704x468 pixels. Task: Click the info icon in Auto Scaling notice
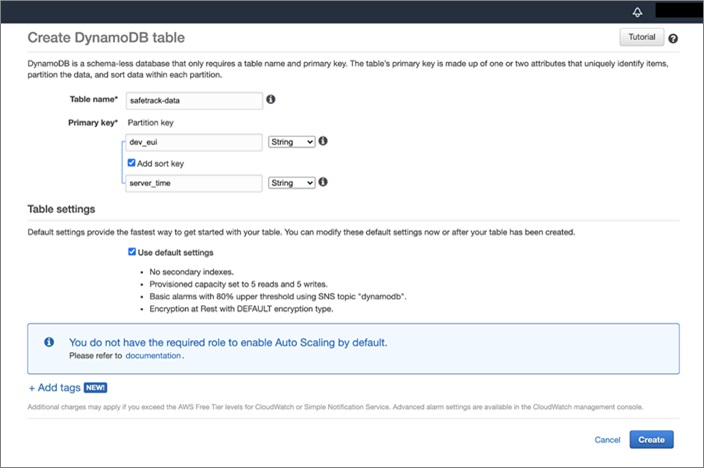(x=49, y=342)
